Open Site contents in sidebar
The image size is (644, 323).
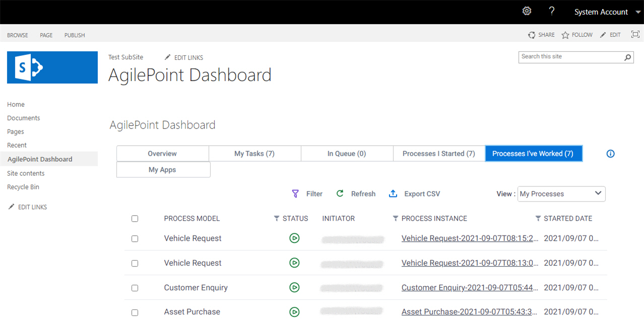click(26, 173)
